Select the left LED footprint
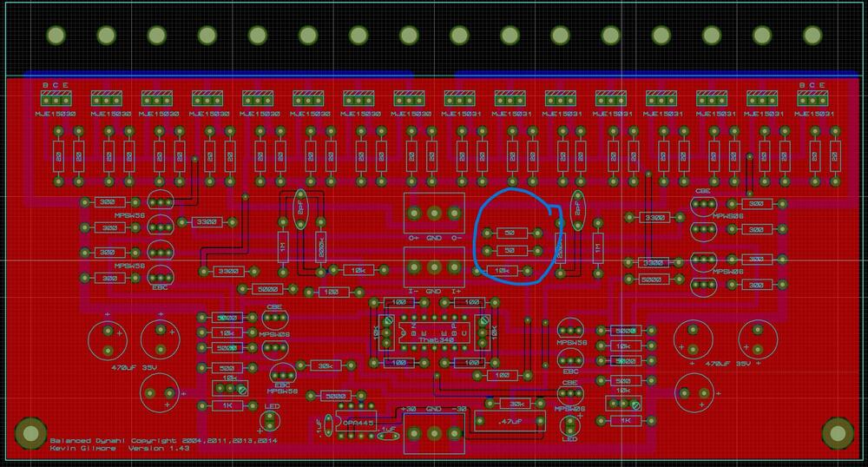This screenshot has height=467, width=868. click(272, 421)
